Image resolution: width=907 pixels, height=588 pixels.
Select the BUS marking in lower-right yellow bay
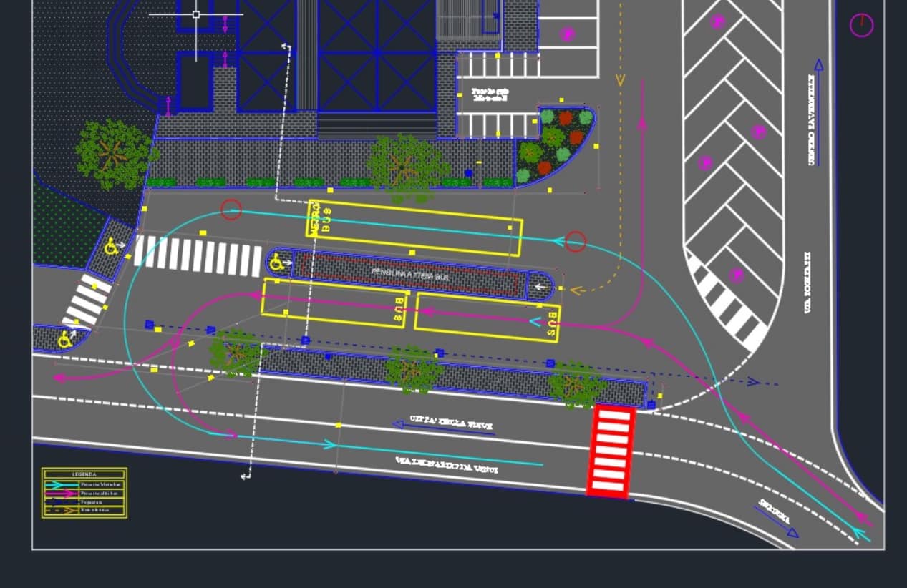552,323
